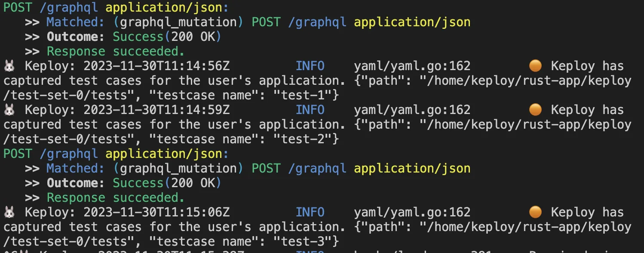The image size is (644, 253).
Task: Click yaml/yaml.go:162 on the 11:15:06Z line
Action: 412,213
